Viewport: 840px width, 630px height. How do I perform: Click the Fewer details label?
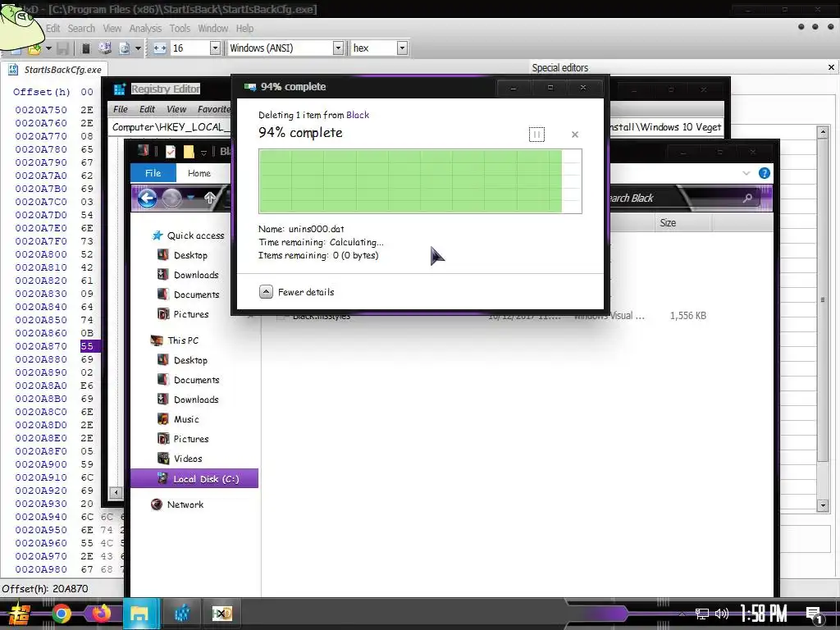[306, 292]
